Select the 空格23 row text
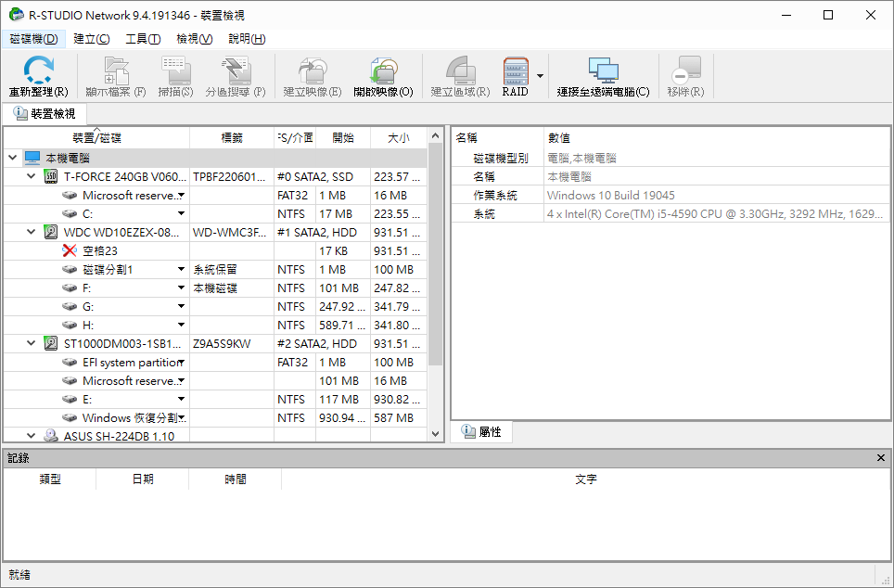The width and height of the screenshot is (894, 588). [x=100, y=251]
